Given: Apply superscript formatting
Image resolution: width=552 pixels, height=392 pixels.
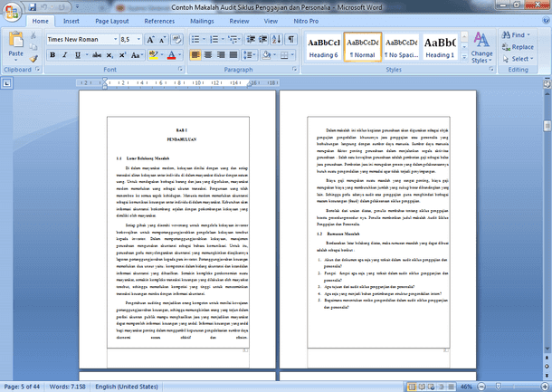Looking at the screenshot, I should point(122,55).
